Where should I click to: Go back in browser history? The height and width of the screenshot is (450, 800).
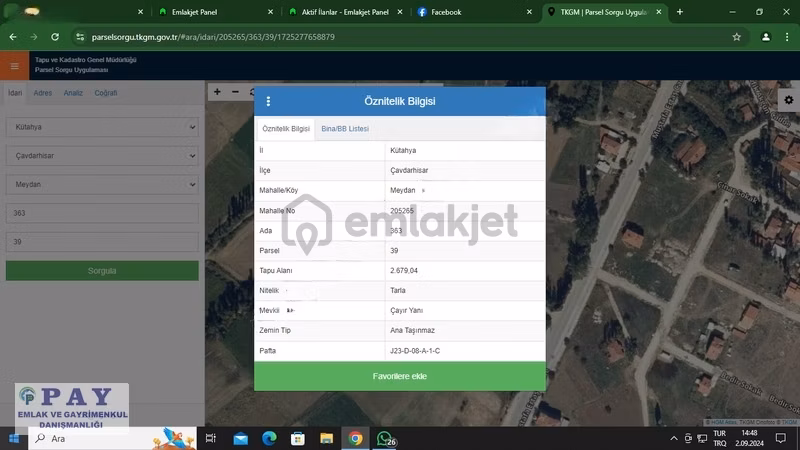tap(13, 37)
